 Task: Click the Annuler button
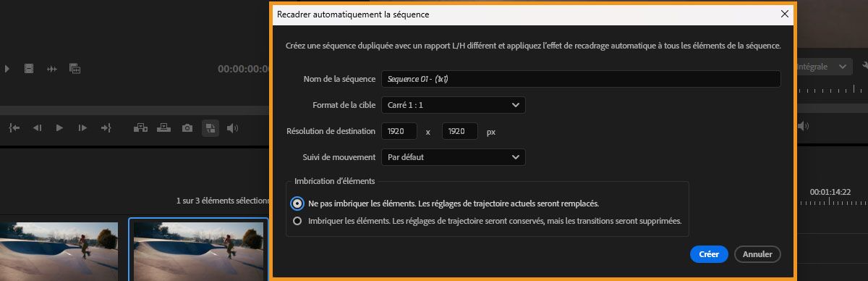[757, 254]
